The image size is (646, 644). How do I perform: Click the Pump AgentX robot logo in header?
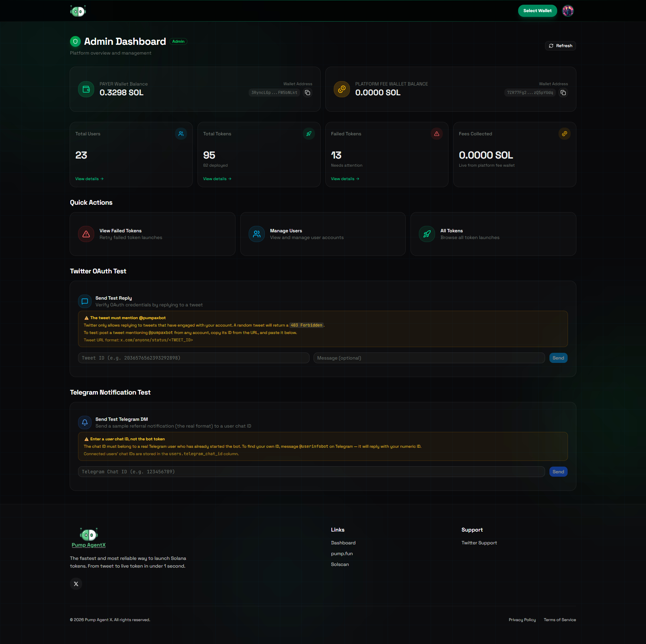pos(78,11)
